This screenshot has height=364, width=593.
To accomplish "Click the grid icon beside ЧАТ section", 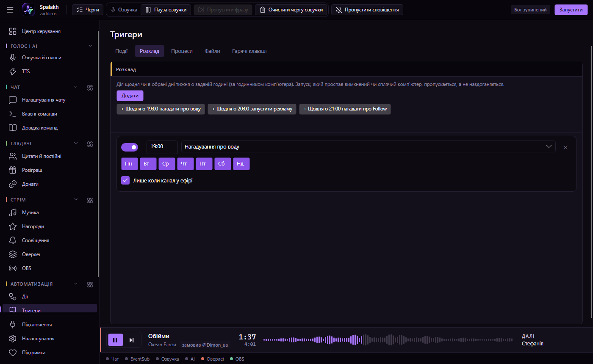I will pyautogui.click(x=90, y=88).
